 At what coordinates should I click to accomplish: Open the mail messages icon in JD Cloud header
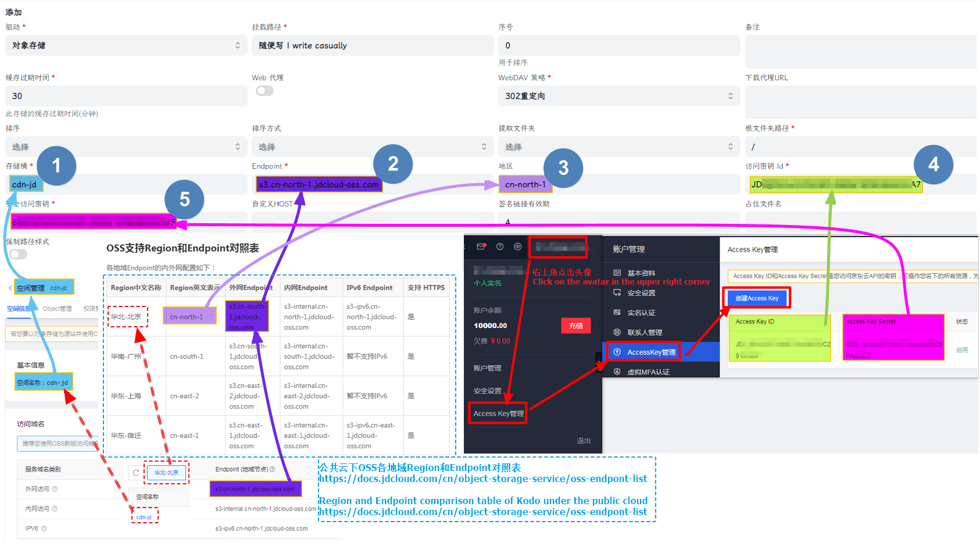pyautogui.click(x=481, y=247)
